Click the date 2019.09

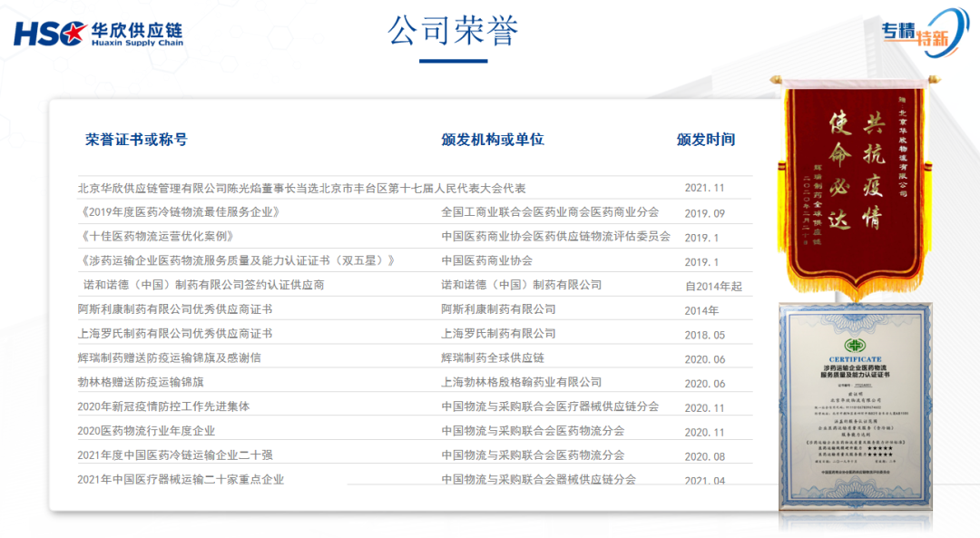[704, 213]
